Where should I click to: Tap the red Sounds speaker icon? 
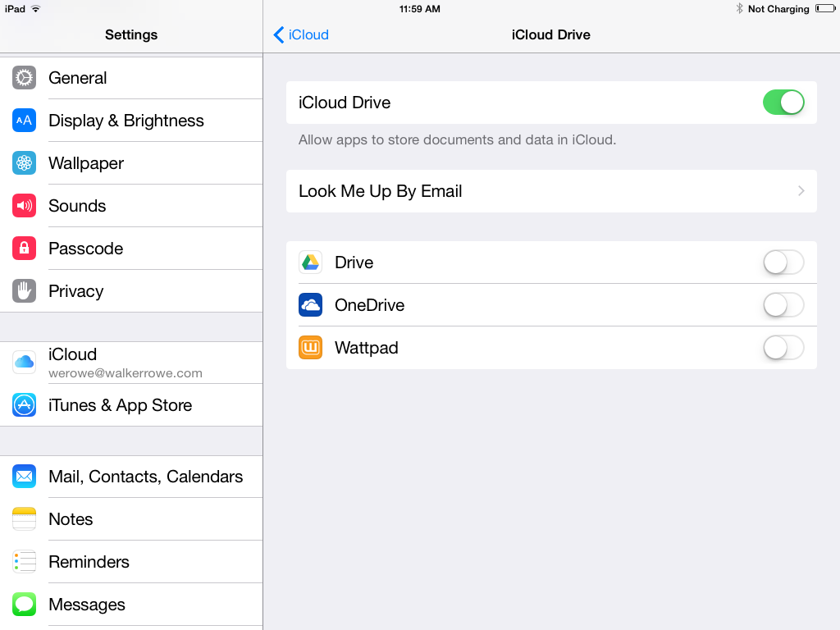click(24, 206)
